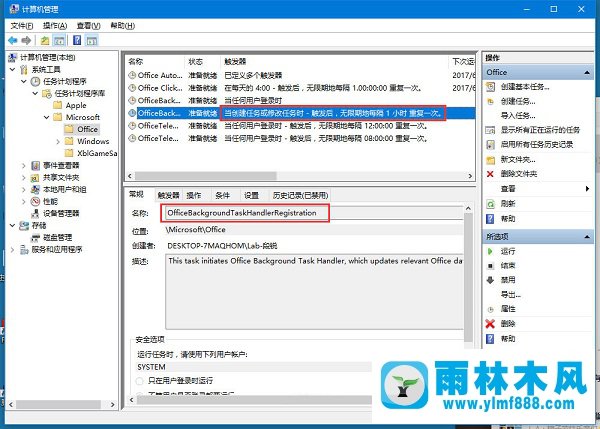
Task: Click the Up one level toolbar icon
Action: [x=45, y=40]
